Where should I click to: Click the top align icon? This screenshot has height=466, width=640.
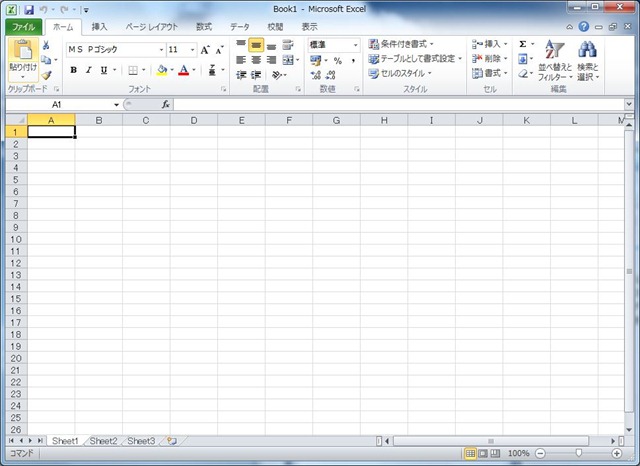241,44
